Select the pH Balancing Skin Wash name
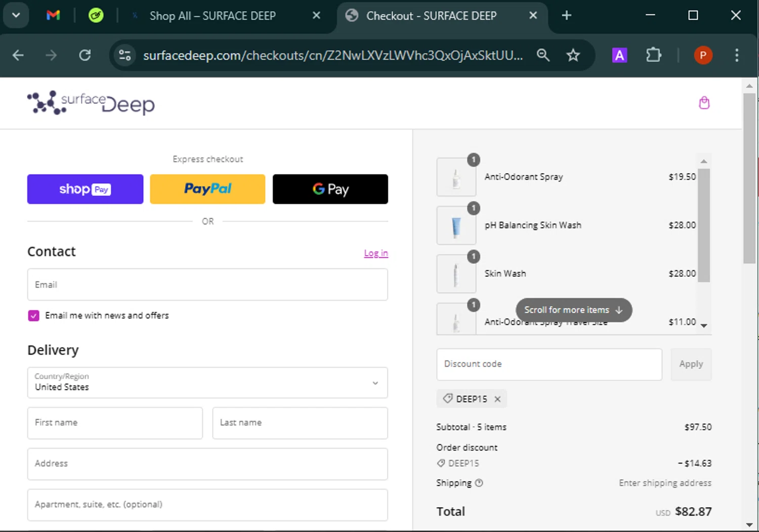 (533, 225)
